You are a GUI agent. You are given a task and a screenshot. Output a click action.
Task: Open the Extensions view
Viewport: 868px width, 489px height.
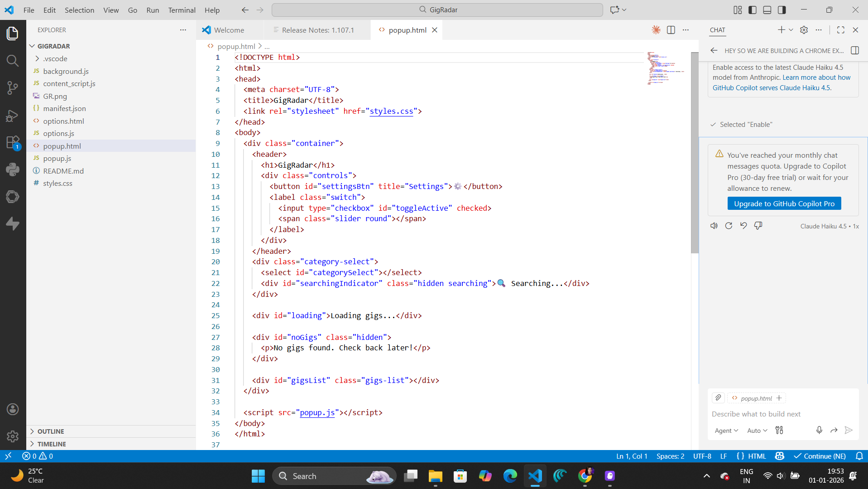click(x=13, y=143)
